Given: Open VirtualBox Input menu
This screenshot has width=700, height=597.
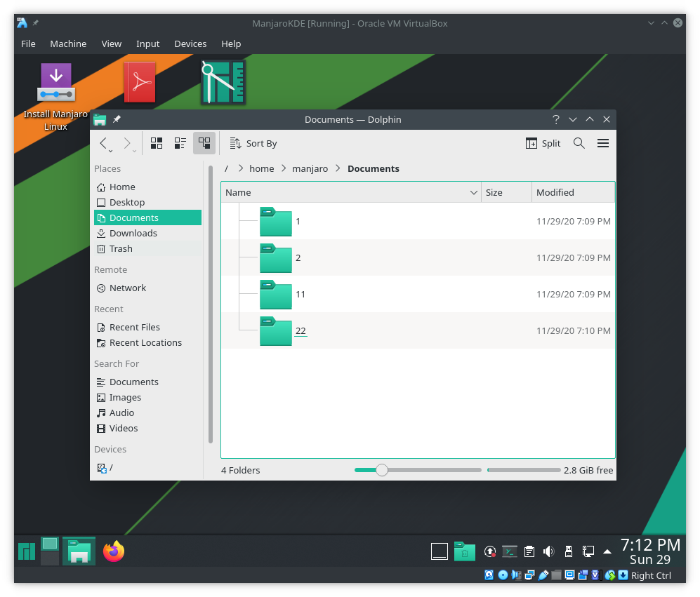Looking at the screenshot, I should point(147,43).
